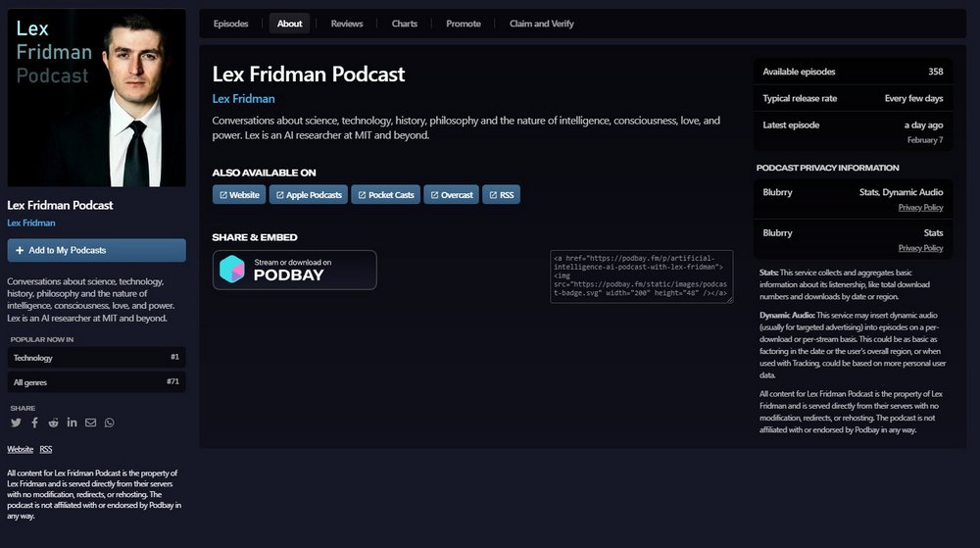This screenshot has width=980, height=548.
Task: Open the Promote tab
Action: click(464, 24)
